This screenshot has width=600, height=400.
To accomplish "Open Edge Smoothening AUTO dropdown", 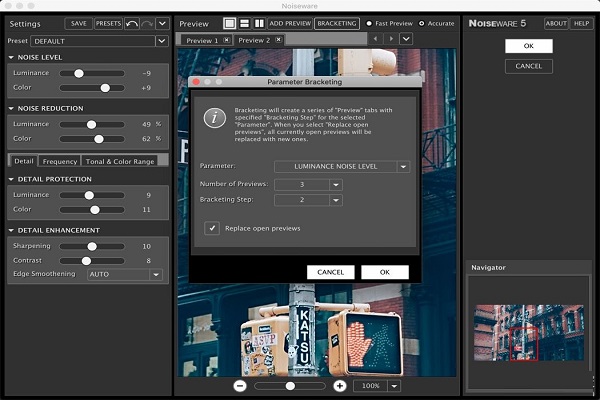I will [156, 274].
